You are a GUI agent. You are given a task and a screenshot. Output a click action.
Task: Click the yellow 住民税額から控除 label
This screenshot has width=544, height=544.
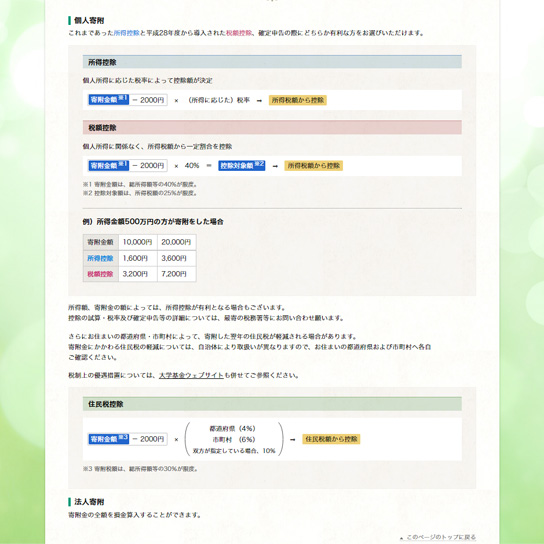331,439
